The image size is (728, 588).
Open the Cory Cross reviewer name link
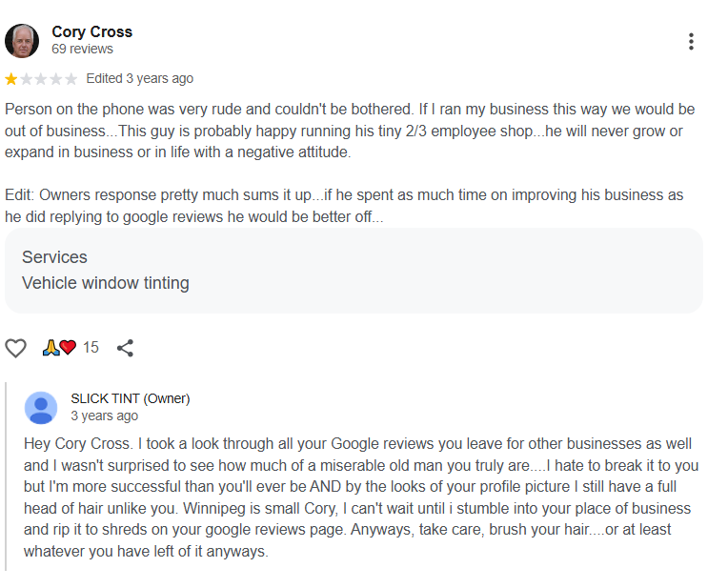(x=91, y=31)
